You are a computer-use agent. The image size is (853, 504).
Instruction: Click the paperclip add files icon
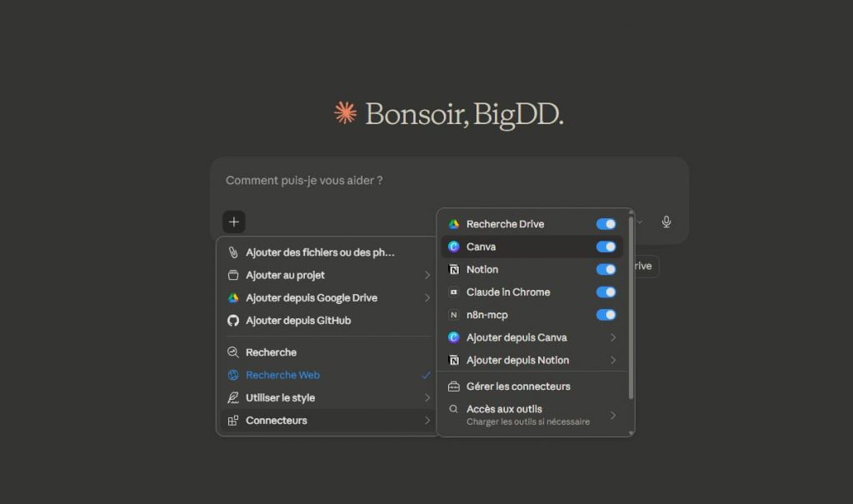233,252
